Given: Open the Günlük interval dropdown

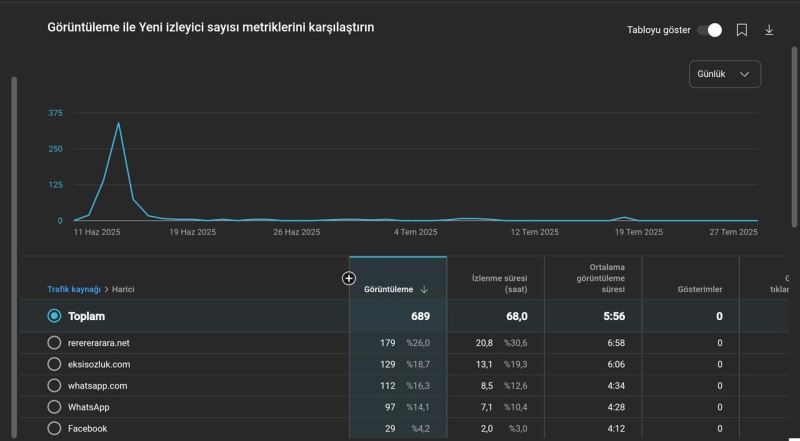Looking at the screenshot, I should (x=724, y=74).
